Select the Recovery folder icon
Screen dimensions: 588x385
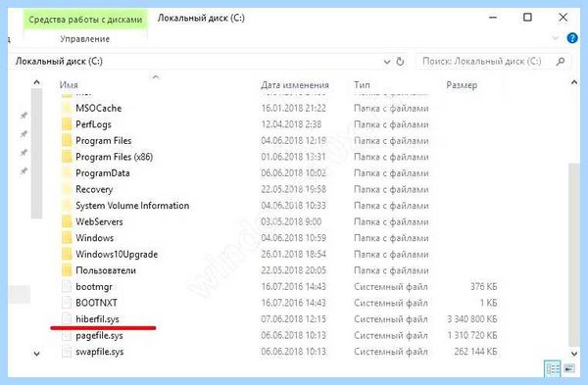[67, 189]
